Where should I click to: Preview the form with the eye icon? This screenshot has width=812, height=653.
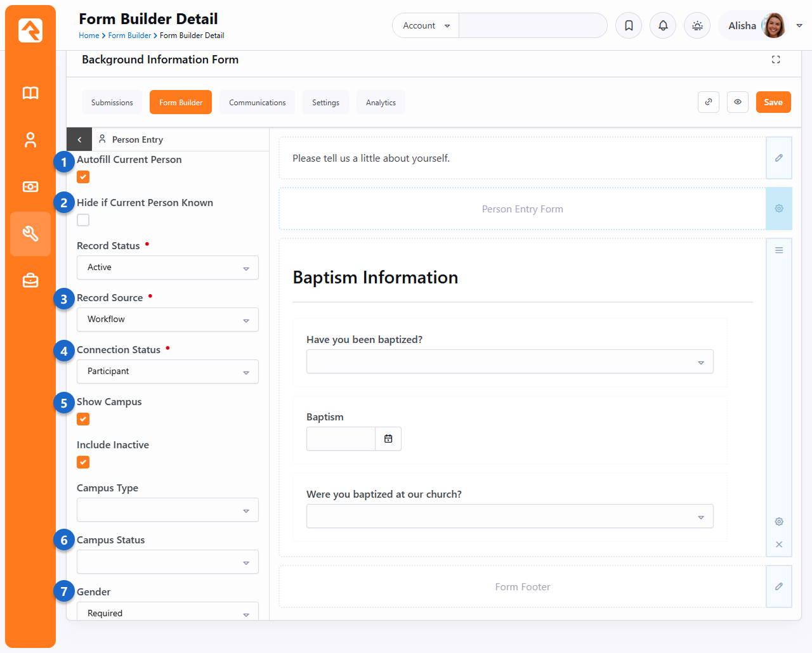click(x=738, y=102)
